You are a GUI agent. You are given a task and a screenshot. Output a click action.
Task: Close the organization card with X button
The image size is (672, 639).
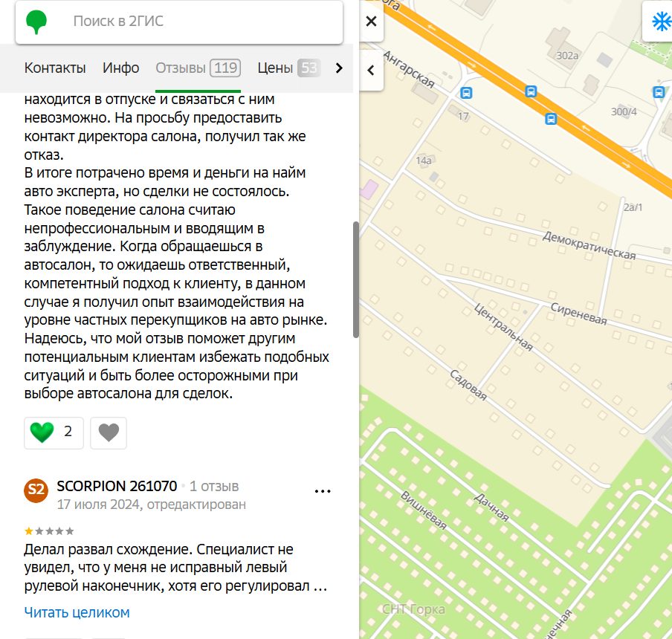pos(371,22)
